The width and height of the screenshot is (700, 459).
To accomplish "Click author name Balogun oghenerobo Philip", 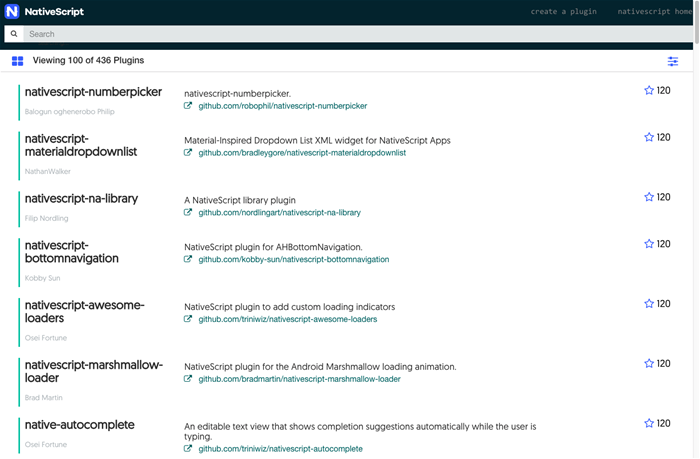I will click(x=70, y=112).
